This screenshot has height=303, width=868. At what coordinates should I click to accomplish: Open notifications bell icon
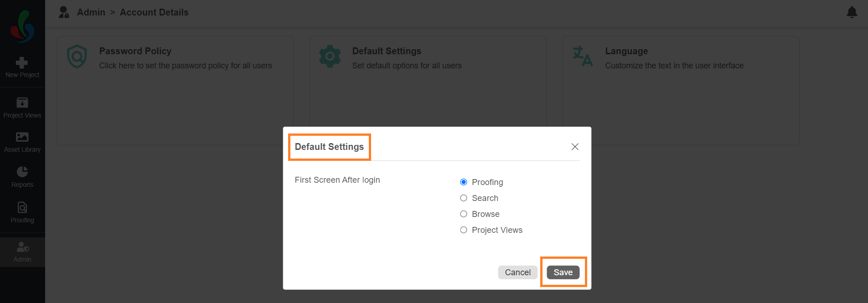point(852,12)
